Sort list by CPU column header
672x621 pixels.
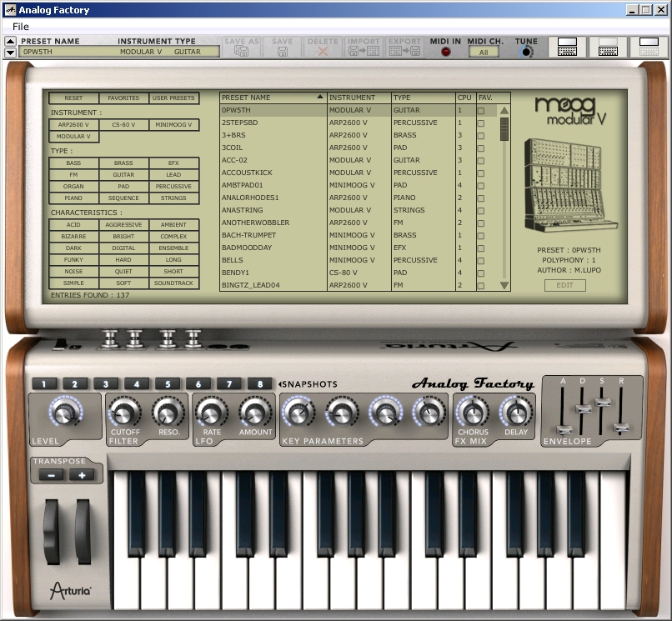click(x=465, y=98)
